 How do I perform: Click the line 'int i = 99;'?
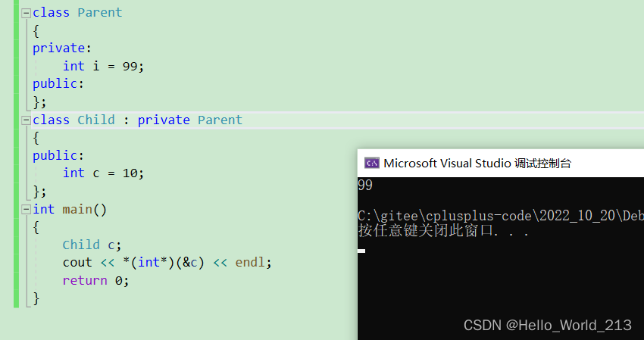tap(103, 67)
